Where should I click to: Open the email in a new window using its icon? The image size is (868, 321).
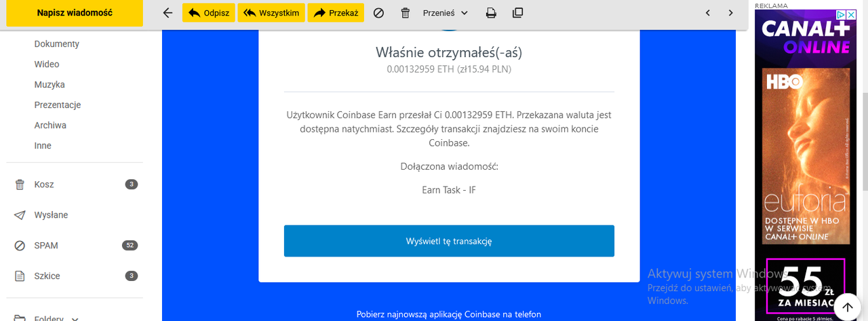[517, 13]
